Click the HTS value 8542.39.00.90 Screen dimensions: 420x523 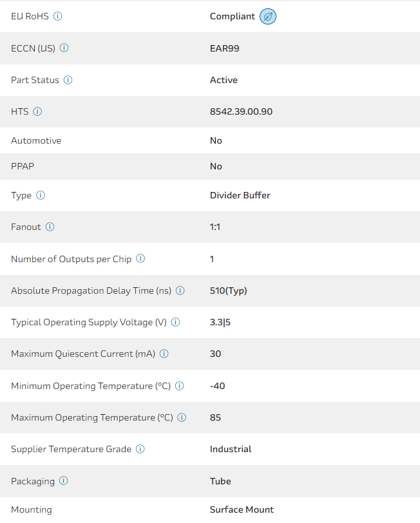[x=241, y=111]
